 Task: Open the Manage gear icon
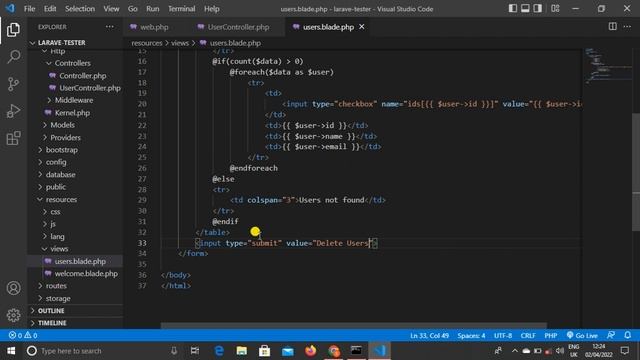13,315
